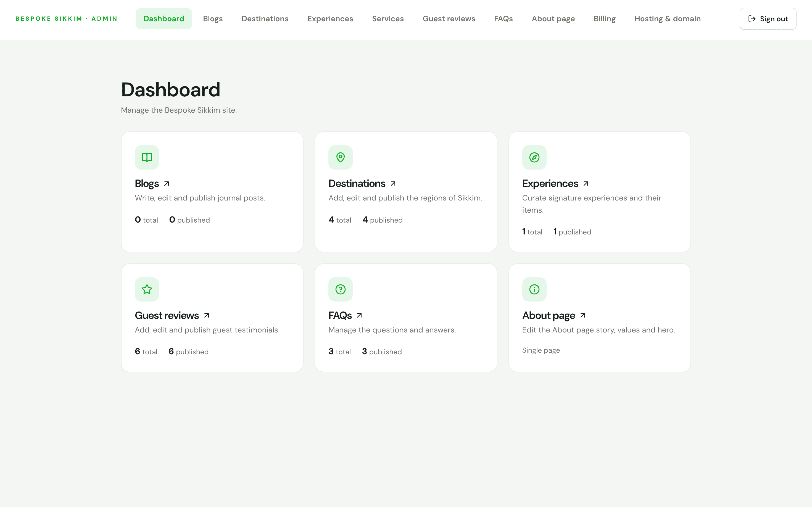The width and height of the screenshot is (812, 507).
Task: Click the Destinations card map pin icon
Action: coord(341,157)
